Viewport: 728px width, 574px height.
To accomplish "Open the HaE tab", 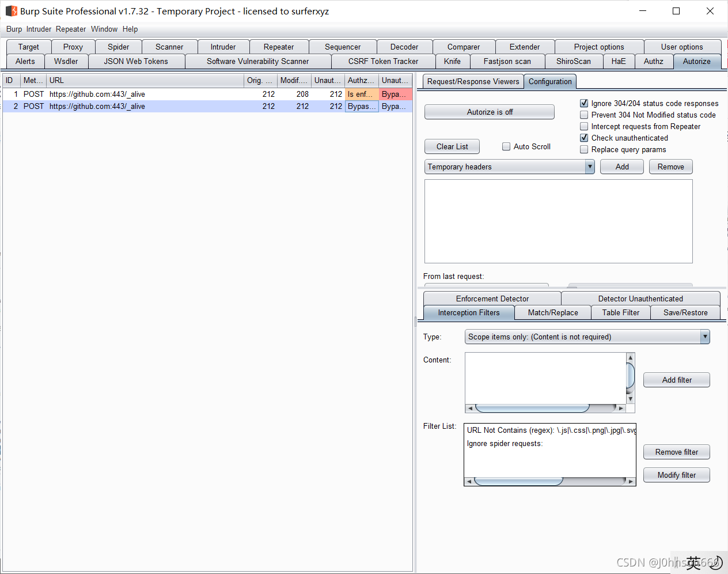I will (619, 61).
